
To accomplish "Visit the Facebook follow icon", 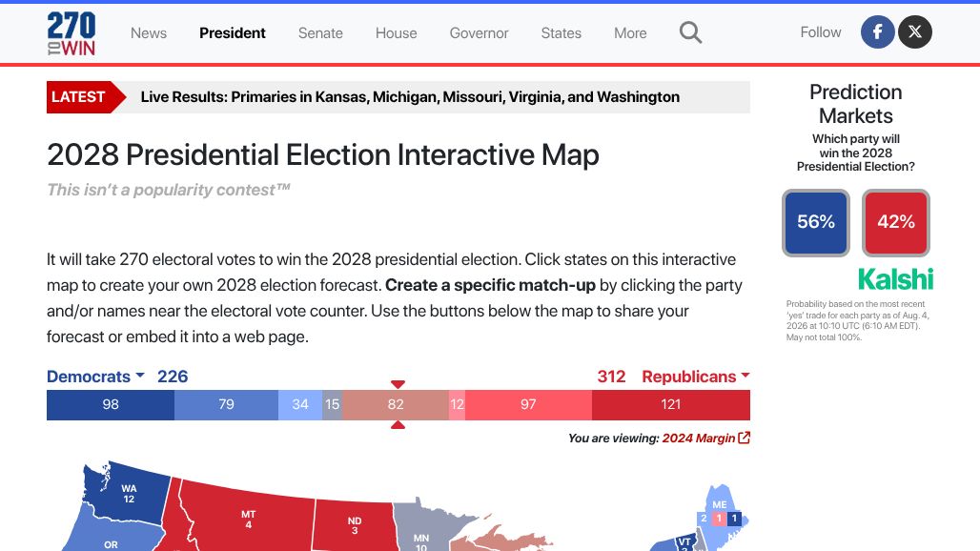I will point(877,31).
